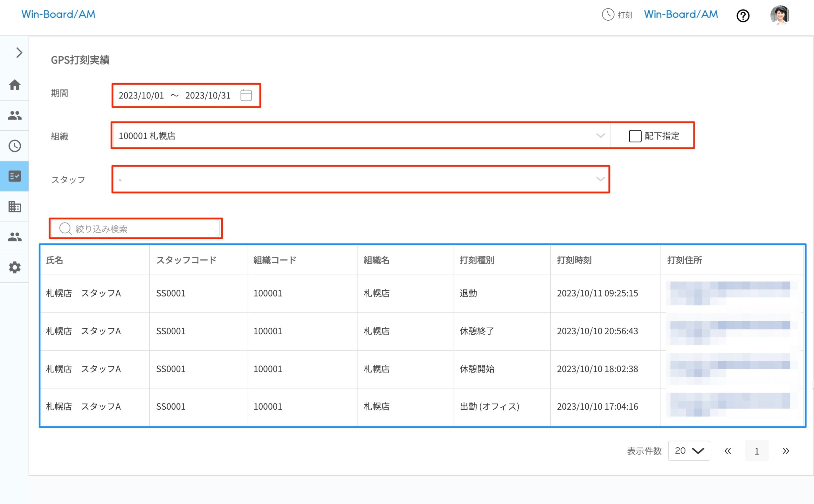The image size is (814, 504).
Task: Collapse the sidebar using the chevron arrow
Action: [x=19, y=52]
